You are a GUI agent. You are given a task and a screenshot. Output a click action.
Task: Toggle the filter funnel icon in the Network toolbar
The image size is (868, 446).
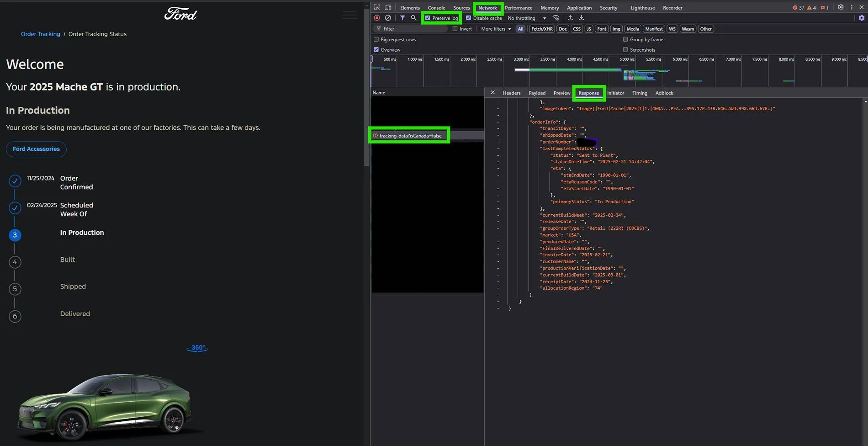[402, 18]
